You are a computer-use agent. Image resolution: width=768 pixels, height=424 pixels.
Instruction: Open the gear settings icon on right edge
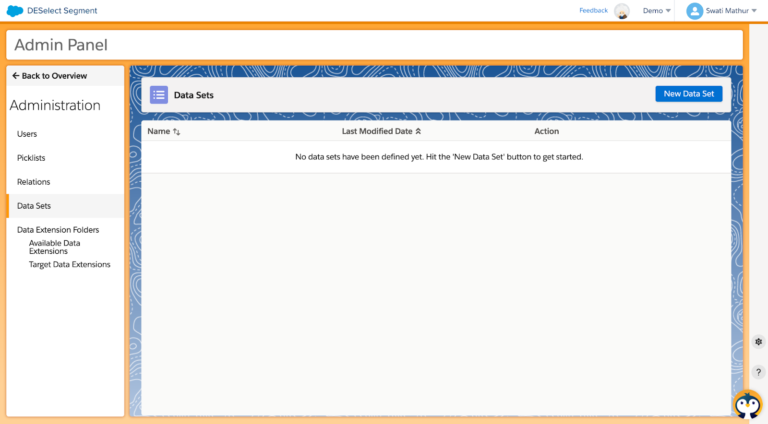pyautogui.click(x=758, y=342)
